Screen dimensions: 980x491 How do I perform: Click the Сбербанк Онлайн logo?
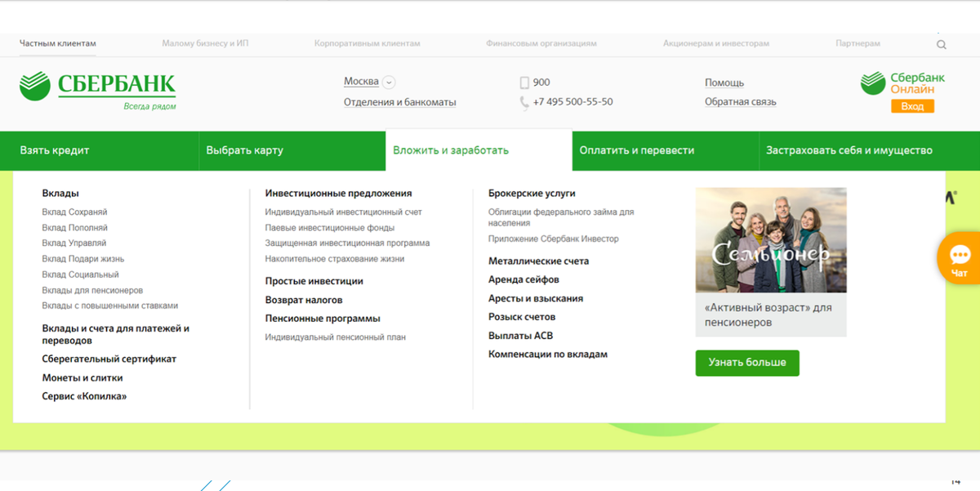coord(902,83)
